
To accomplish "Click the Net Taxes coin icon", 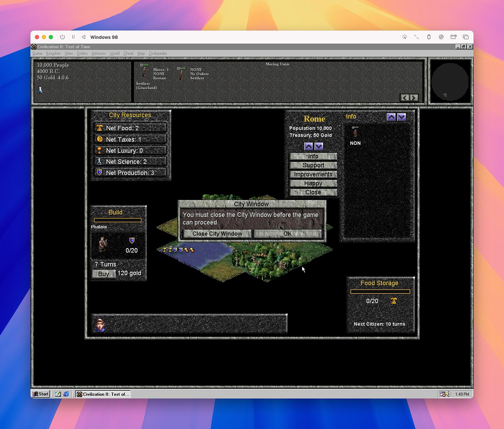I will click(x=100, y=139).
